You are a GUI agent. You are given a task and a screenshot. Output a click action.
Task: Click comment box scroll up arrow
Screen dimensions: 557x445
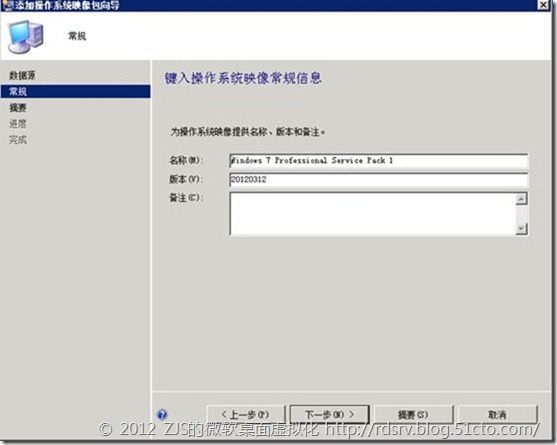tap(521, 199)
